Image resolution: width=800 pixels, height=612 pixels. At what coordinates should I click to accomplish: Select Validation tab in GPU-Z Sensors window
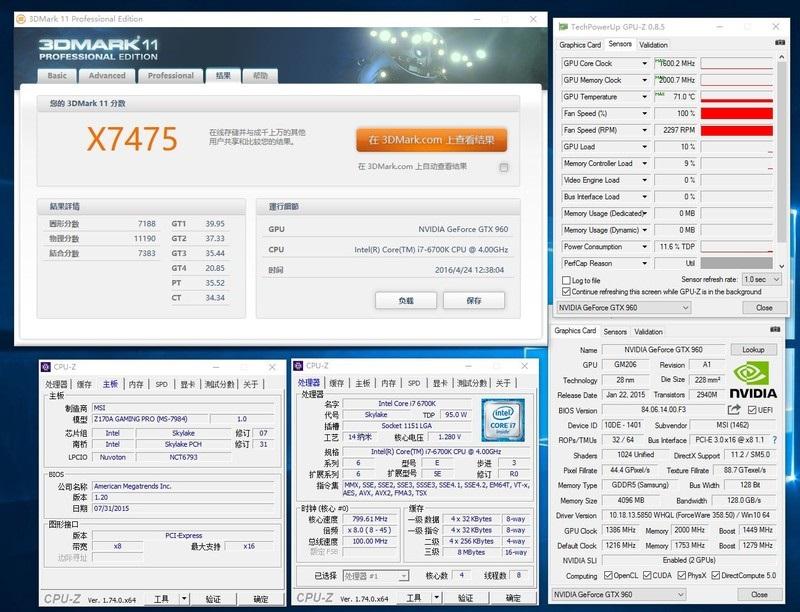653,45
